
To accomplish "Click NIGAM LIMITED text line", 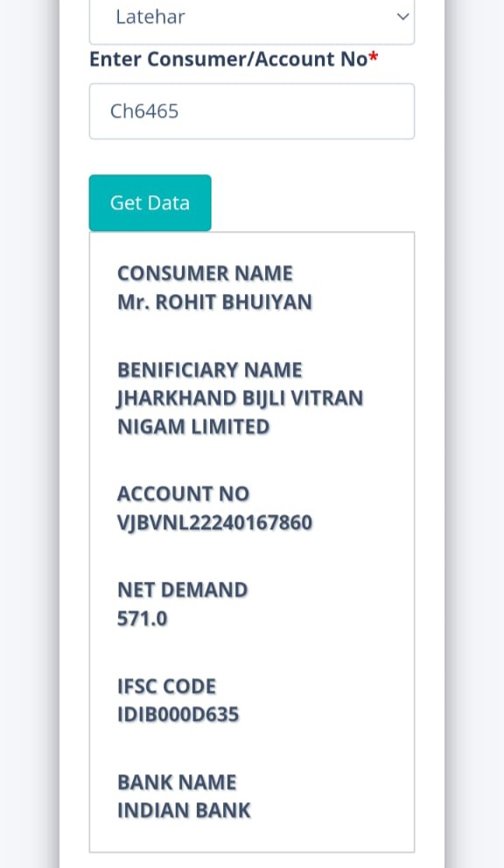I will click(193, 427).
